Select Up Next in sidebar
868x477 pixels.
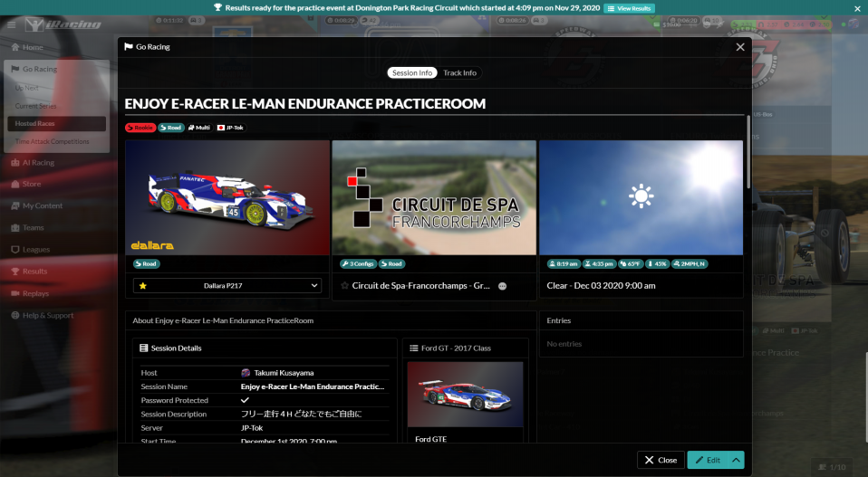[26, 88]
